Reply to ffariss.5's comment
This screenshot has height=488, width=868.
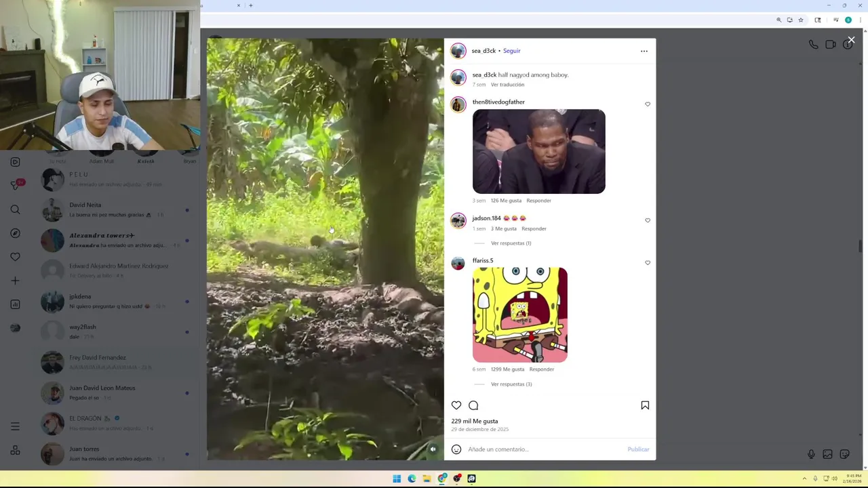coord(542,369)
